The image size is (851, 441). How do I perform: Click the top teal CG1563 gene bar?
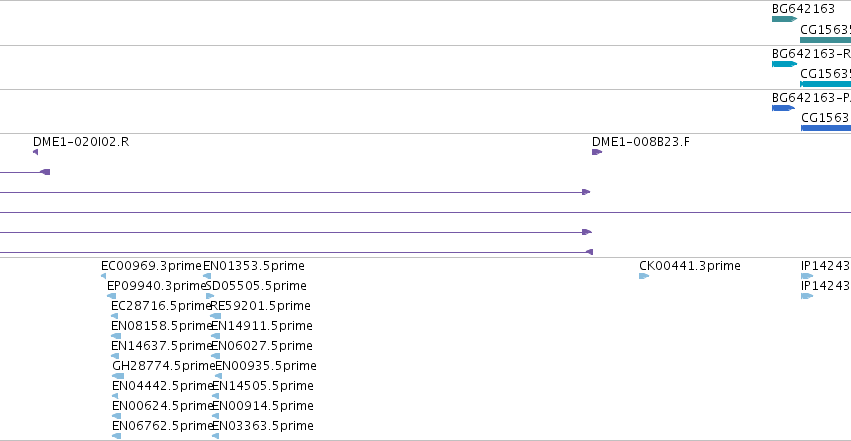[x=825, y=40]
